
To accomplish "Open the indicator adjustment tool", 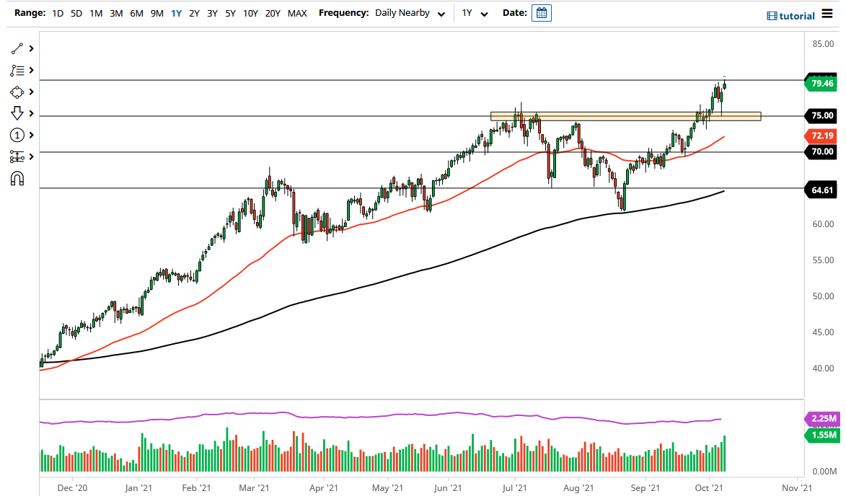I will pyautogui.click(x=18, y=156).
